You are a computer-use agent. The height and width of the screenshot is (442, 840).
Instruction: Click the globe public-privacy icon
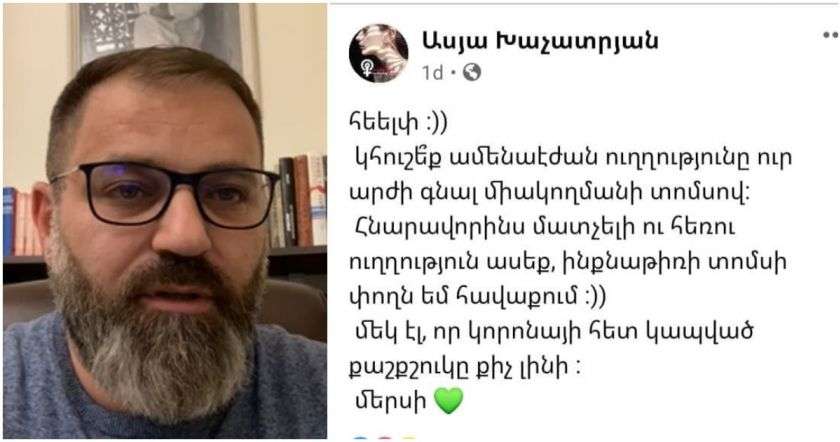click(471, 72)
